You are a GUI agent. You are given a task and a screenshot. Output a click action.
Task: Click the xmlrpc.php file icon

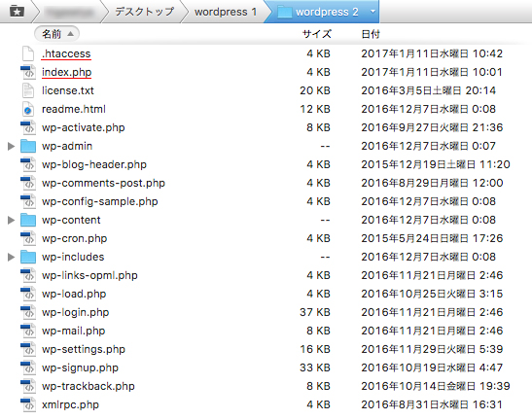point(28,404)
